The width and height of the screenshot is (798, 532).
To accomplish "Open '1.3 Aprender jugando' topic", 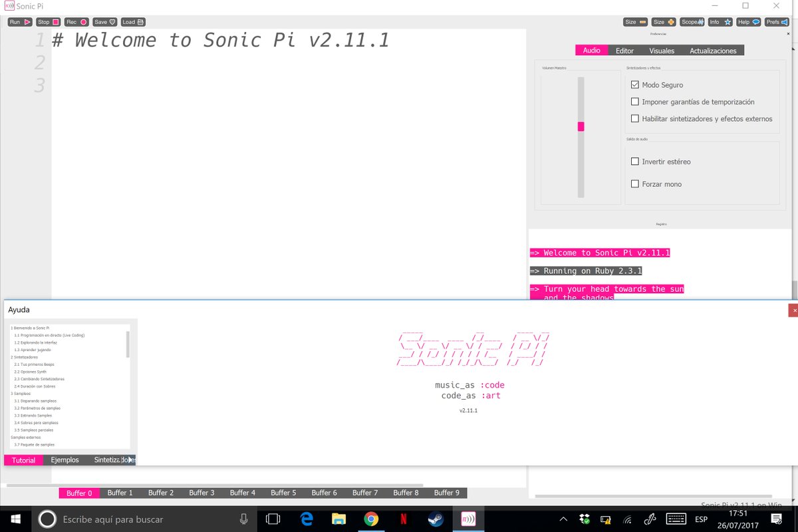I will click(33, 350).
